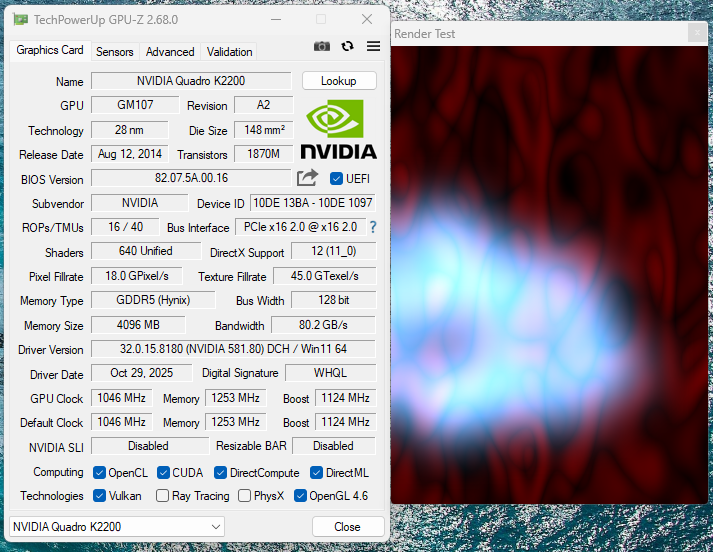Click the Release Date Aug 12, 2014
713x552 pixels.
click(129, 154)
